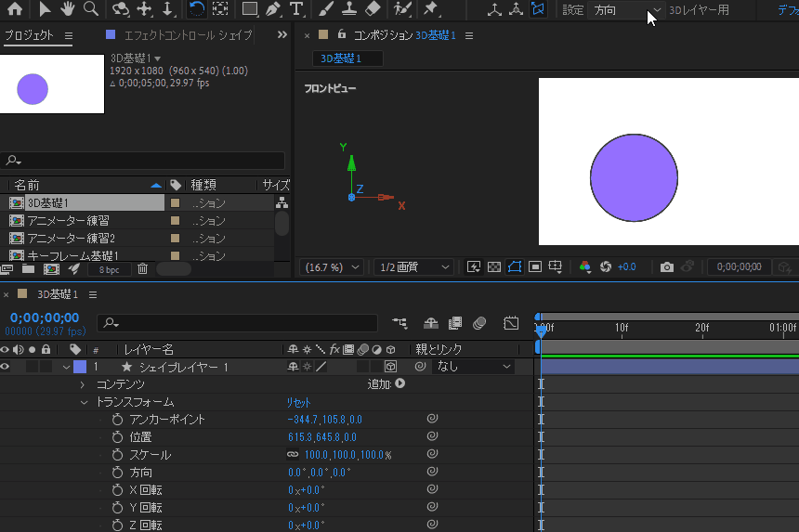Open 3D基礎1 thumbnail name dropdown arrow

[x=157, y=58]
